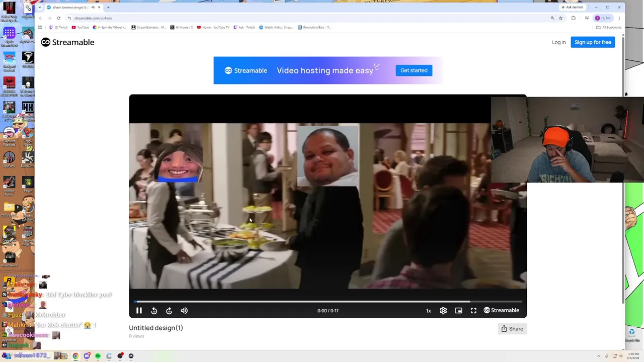Pause the Streamable video
Screen dimensions: 644x362
click(x=139, y=311)
